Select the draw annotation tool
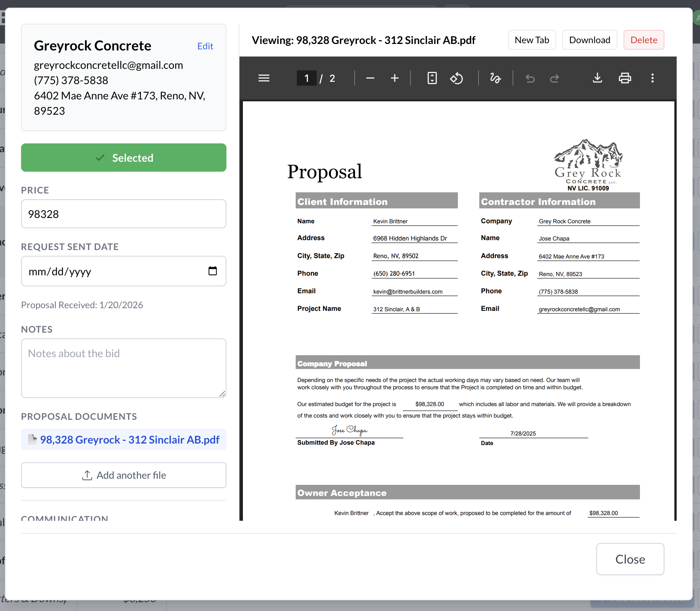 point(495,78)
